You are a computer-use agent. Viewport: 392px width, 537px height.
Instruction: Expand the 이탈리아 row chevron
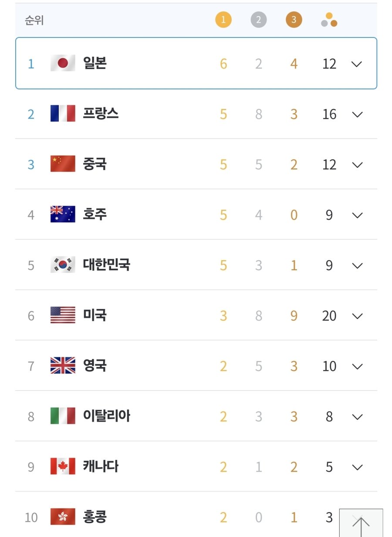(357, 417)
